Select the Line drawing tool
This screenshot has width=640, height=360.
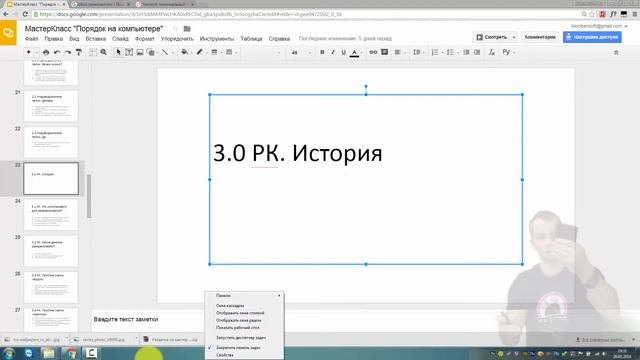(x=165, y=52)
